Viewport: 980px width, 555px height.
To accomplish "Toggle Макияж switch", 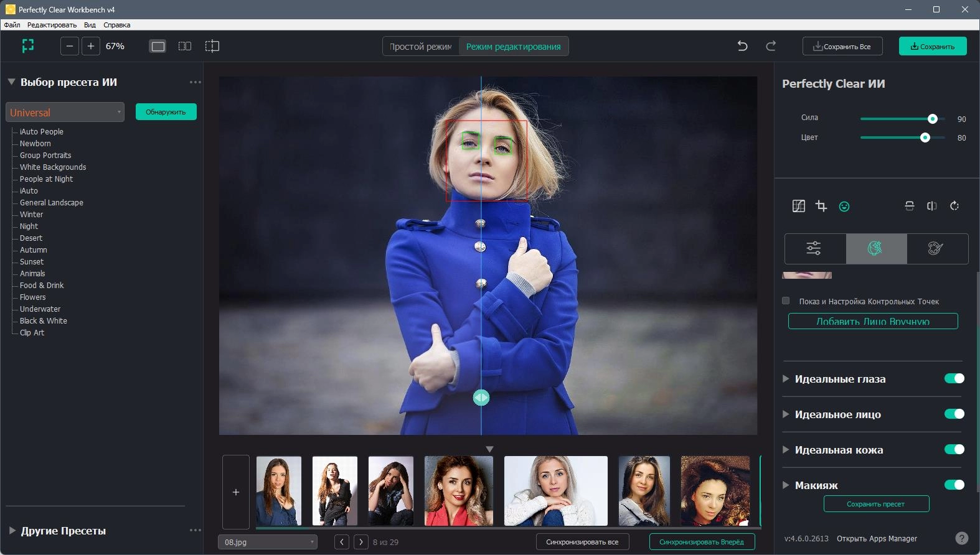I will point(954,485).
